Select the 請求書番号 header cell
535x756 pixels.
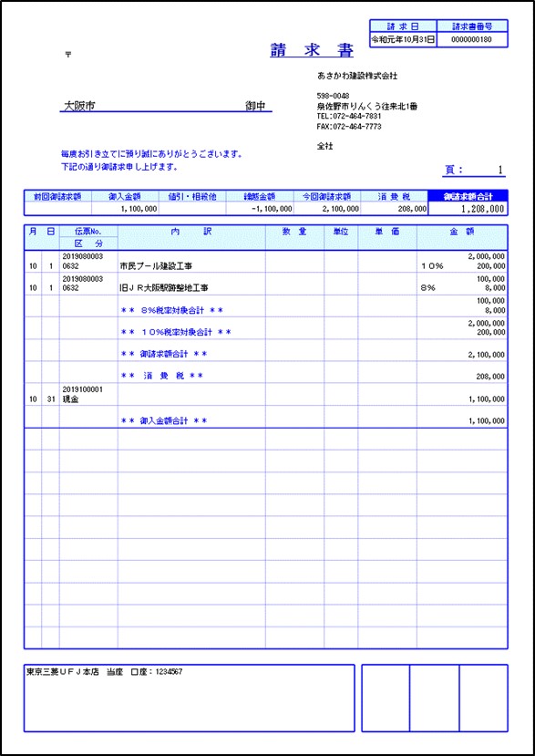point(472,26)
